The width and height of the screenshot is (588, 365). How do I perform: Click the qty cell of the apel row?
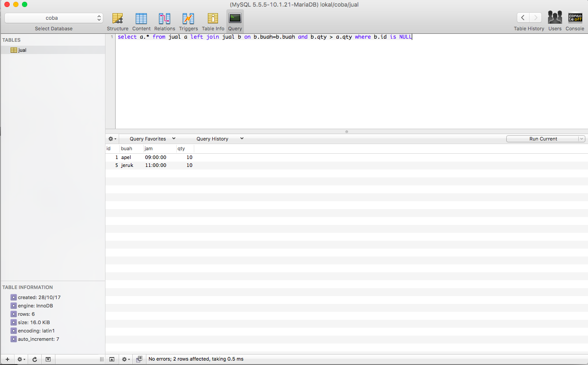click(185, 157)
